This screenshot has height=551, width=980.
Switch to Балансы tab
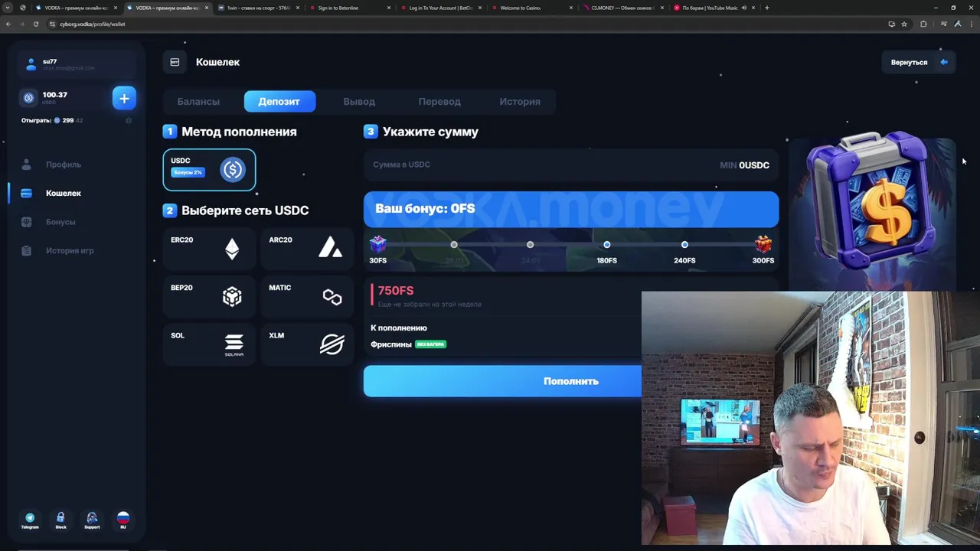(x=198, y=101)
